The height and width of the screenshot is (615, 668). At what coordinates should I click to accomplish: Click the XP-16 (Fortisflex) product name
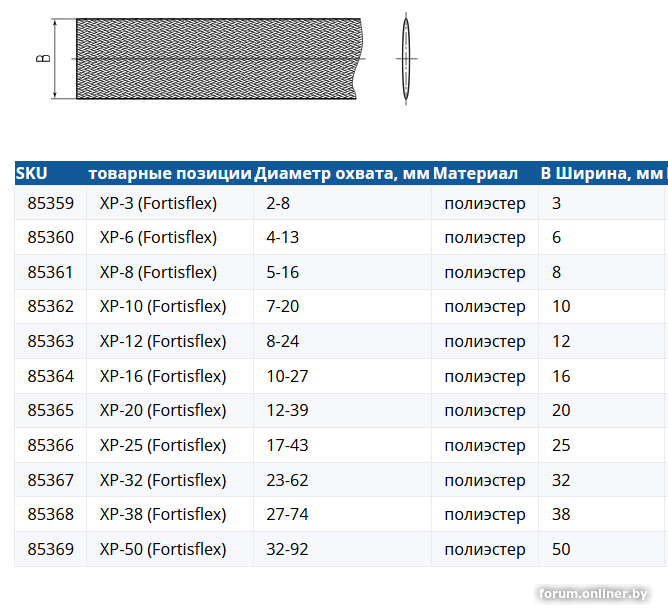(x=163, y=376)
